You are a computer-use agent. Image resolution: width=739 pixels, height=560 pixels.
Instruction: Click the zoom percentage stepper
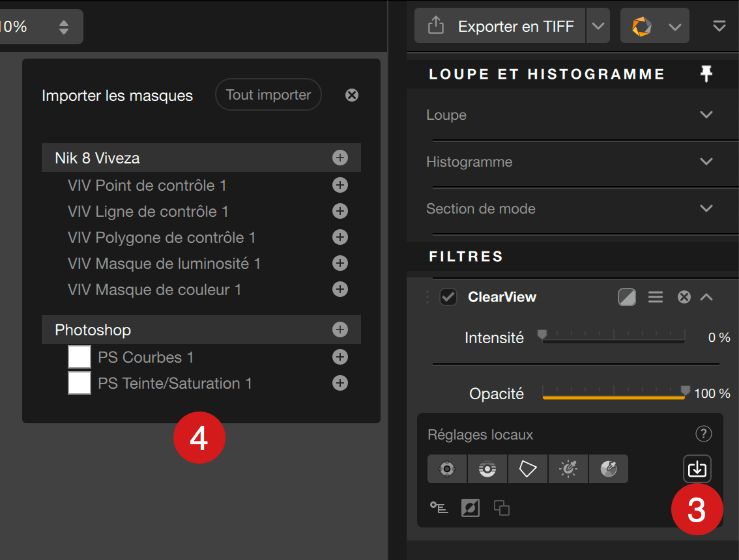(64, 27)
